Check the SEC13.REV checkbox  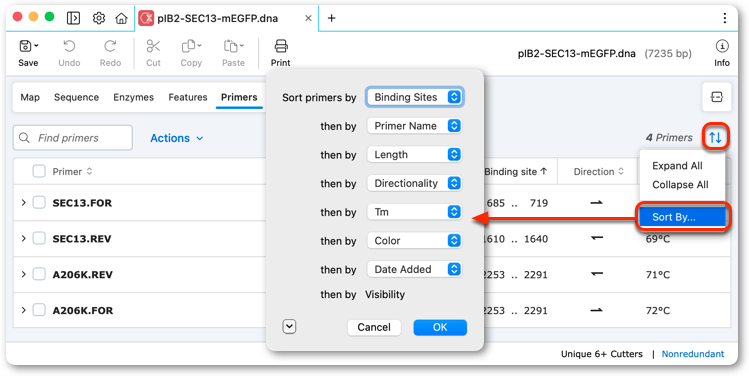[x=39, y=238]
